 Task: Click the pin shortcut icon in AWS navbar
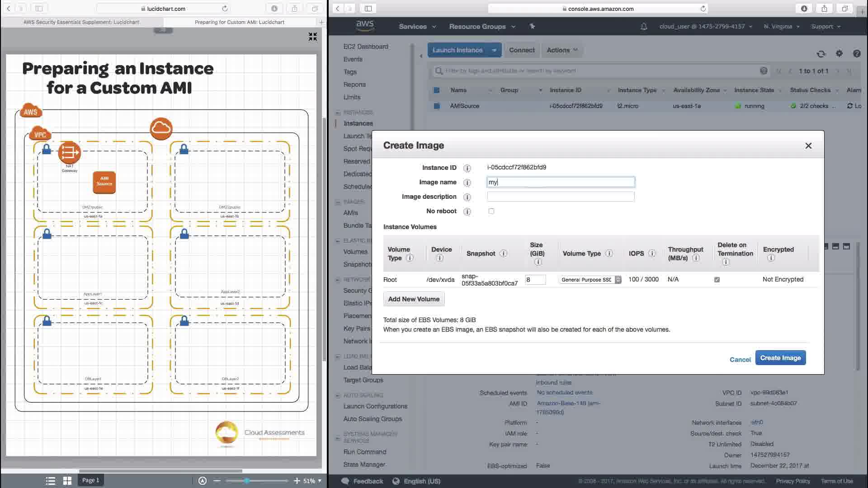click(x=532, y=27)
